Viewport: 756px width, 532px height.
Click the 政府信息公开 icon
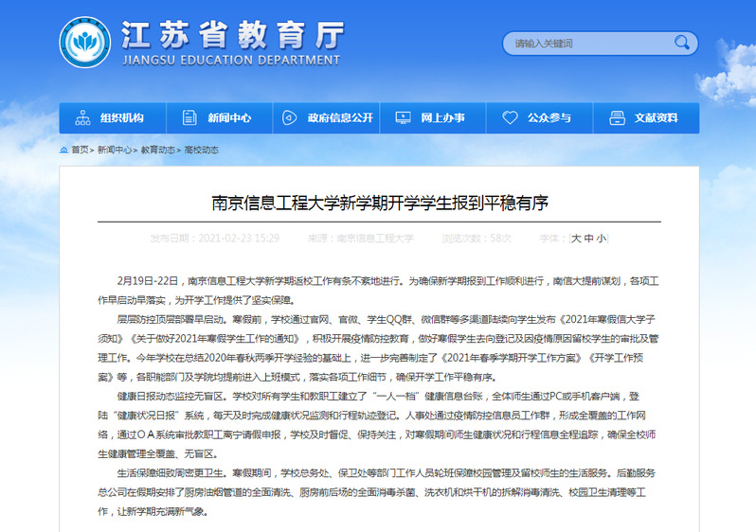tap(288, 118)
